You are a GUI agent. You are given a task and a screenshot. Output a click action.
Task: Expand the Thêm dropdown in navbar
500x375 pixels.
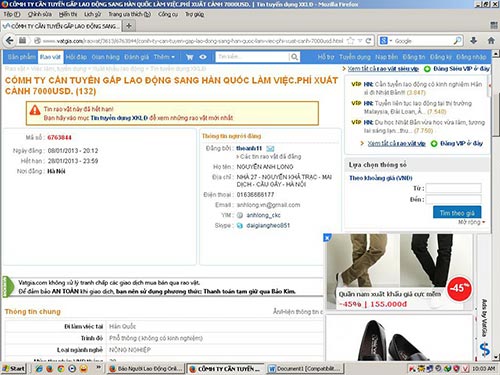click(x=164, y=57)
